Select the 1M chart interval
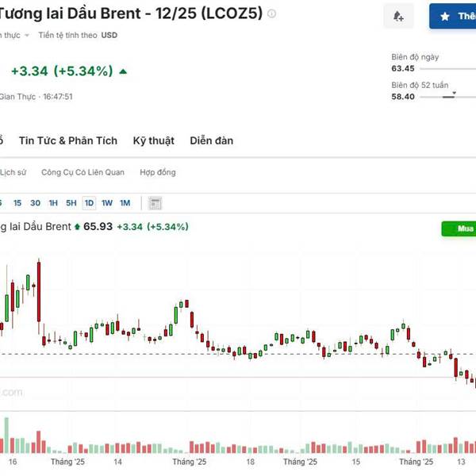 coord(125,203)
